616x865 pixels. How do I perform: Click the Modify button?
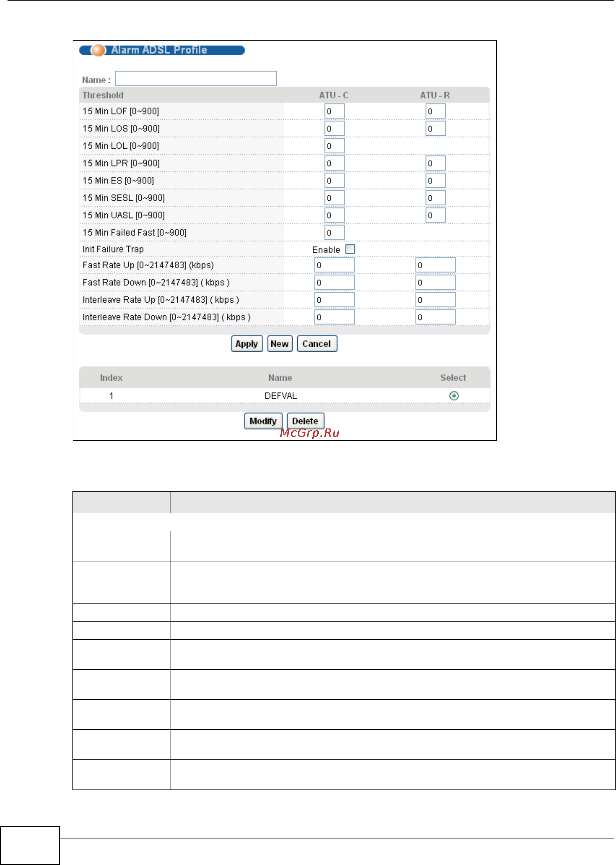263,421
